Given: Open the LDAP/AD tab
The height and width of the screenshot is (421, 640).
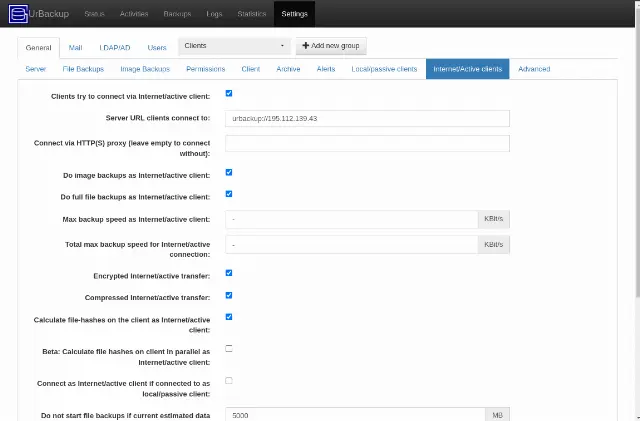Looking at the screenshot, I should coord(115,48).
